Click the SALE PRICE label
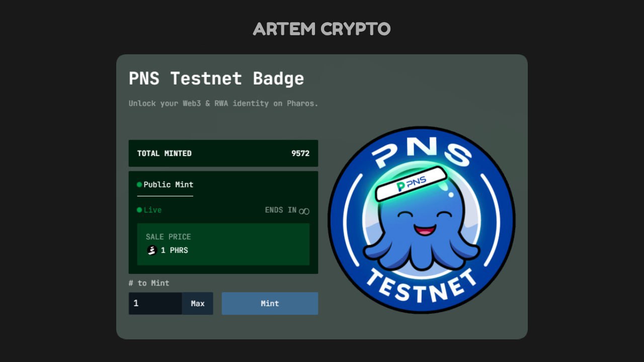644x362 pixels. point(169,237)
